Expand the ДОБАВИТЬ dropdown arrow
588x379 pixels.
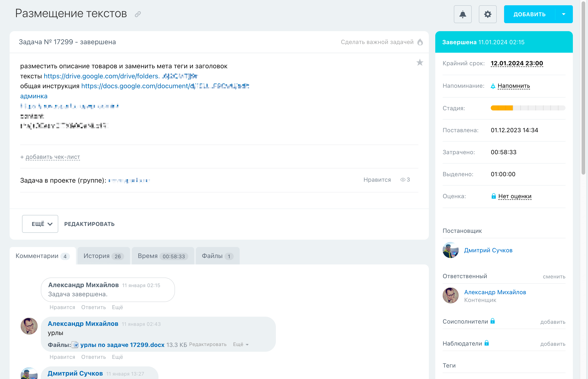[563, 14]
